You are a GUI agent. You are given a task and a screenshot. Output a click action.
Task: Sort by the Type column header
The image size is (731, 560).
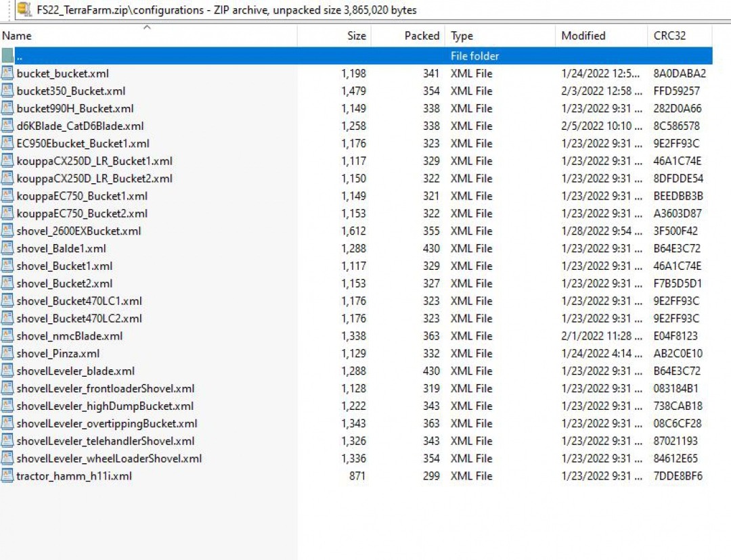[x=462, y=37]
